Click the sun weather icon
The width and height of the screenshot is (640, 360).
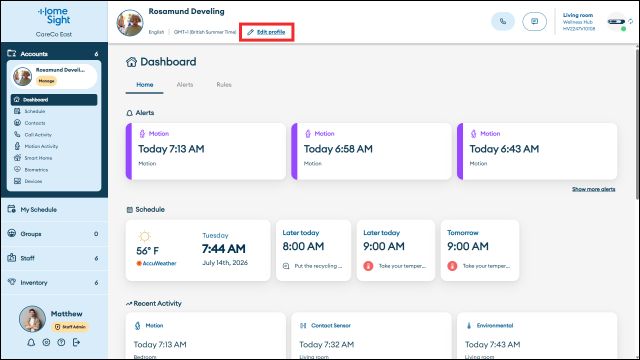(x=144, y=236)
